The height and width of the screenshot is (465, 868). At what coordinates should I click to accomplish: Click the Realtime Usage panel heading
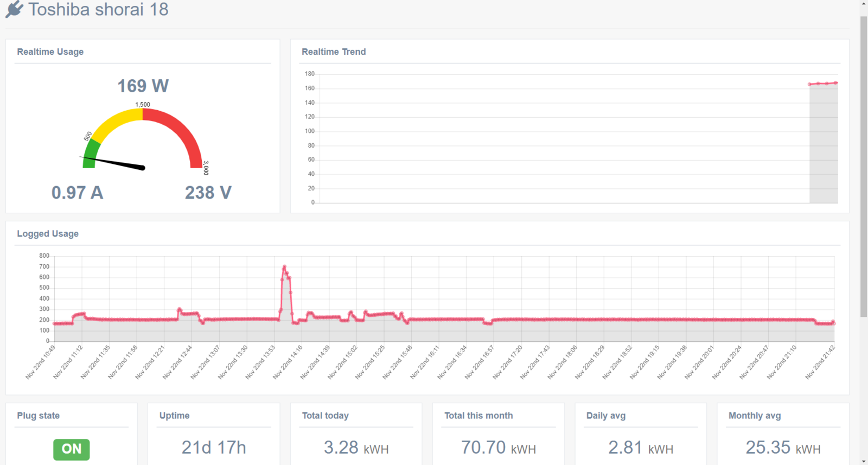coord(50,52)
